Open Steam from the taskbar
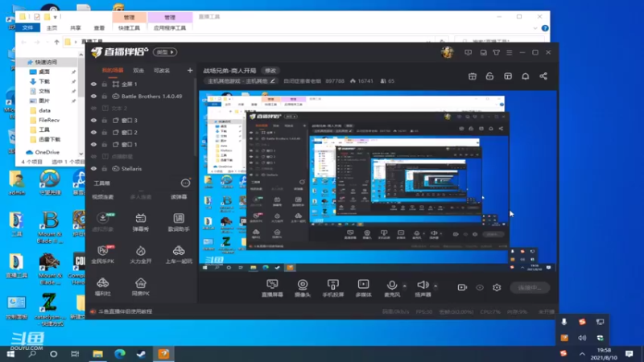The image size is (644, 362). 142,354
